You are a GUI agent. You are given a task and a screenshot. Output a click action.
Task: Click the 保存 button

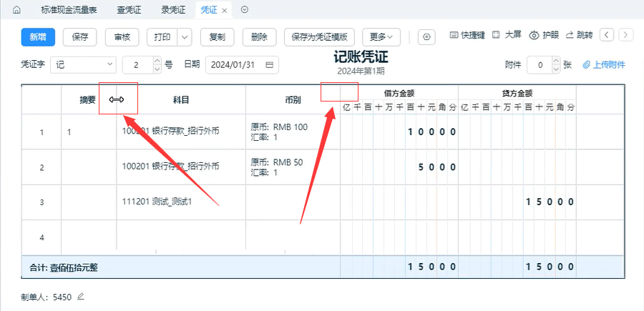pyautogui.click(x=79, y=37)
